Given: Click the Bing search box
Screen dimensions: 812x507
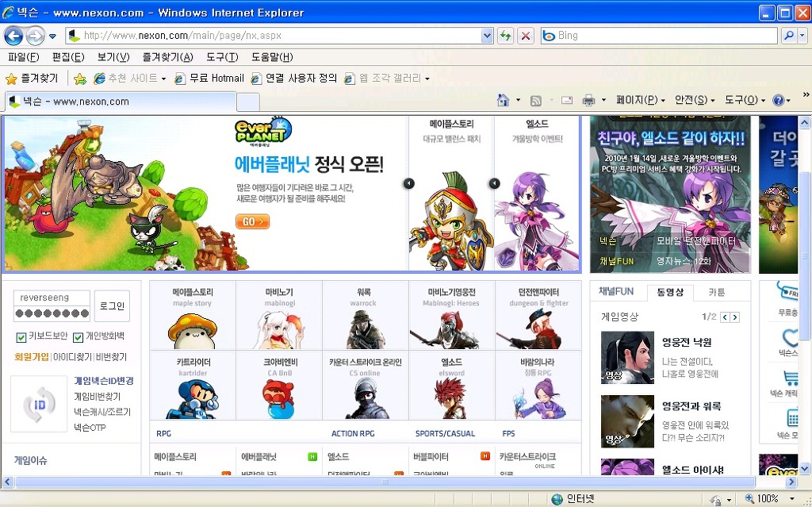Looking at the screenshot, I should tap(659, 36).
